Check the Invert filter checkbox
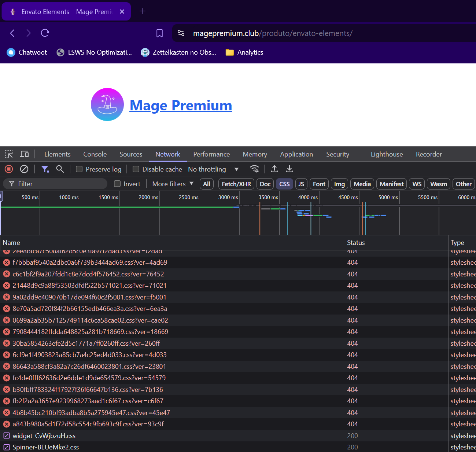Viewport: 476px width, 452px height. (117, 184)
